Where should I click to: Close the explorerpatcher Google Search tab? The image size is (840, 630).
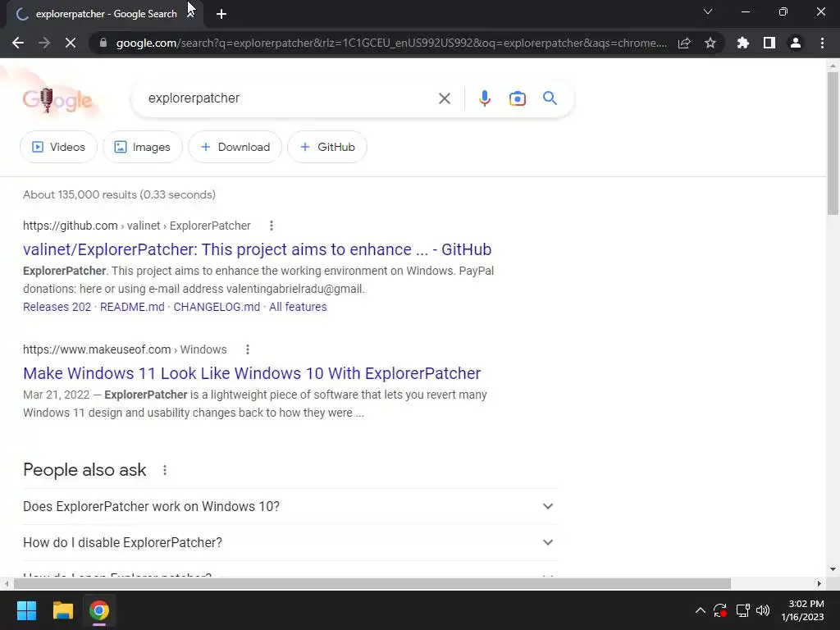click(x=190, y=14)
